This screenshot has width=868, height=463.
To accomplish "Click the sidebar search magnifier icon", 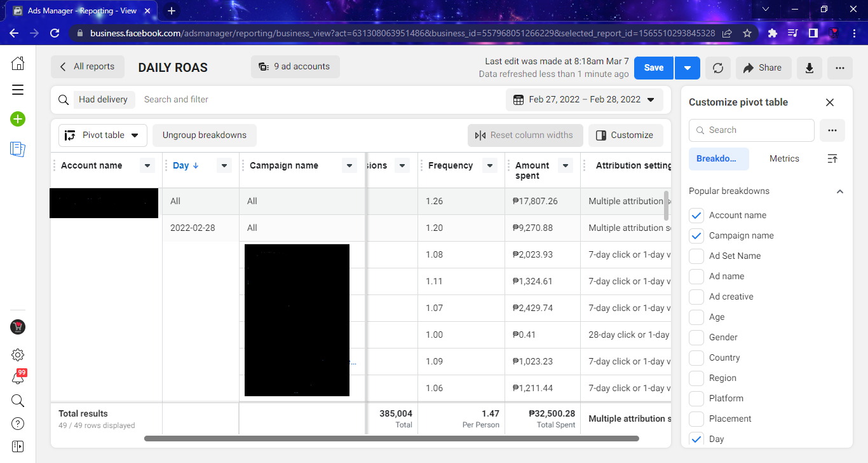I will (18, 401).
